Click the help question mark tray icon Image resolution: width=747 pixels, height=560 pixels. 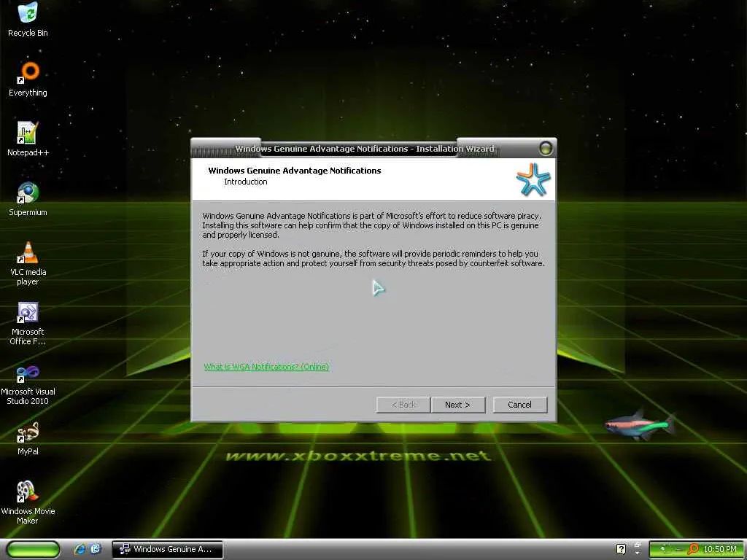(622, 549)
